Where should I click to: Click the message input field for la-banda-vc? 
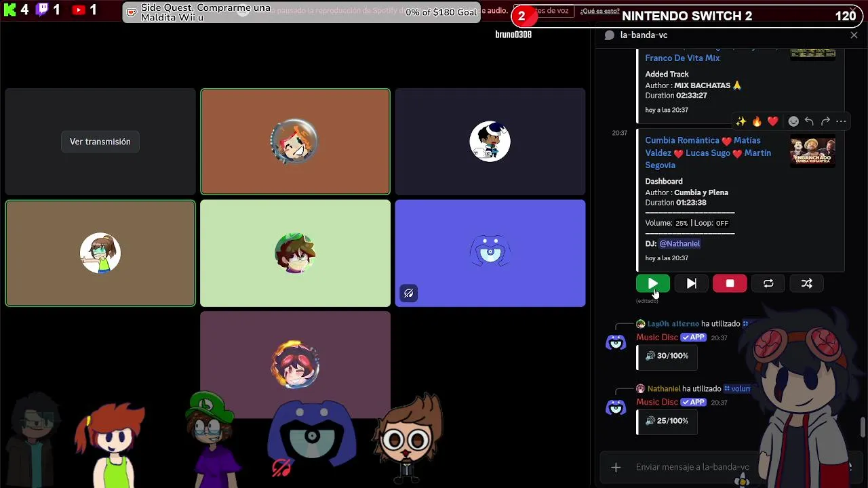click(692, 467)
